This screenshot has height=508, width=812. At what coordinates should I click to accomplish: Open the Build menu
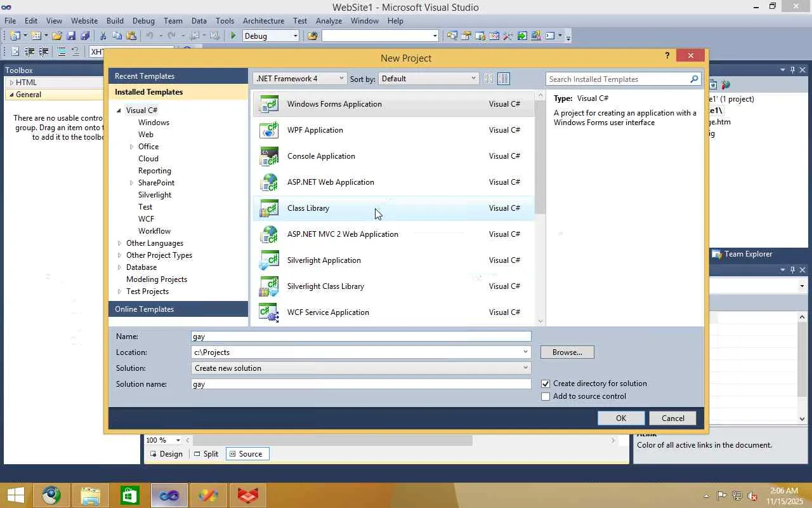[x=115, y=21]
